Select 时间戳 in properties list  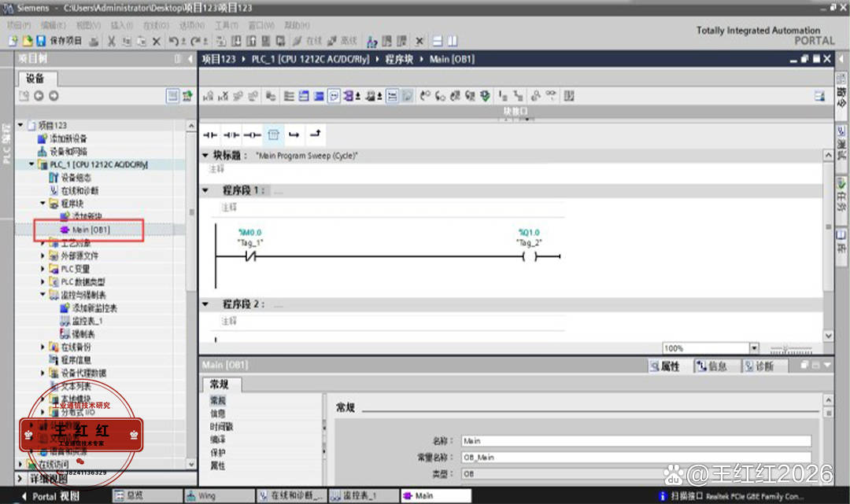coord(221,427)
